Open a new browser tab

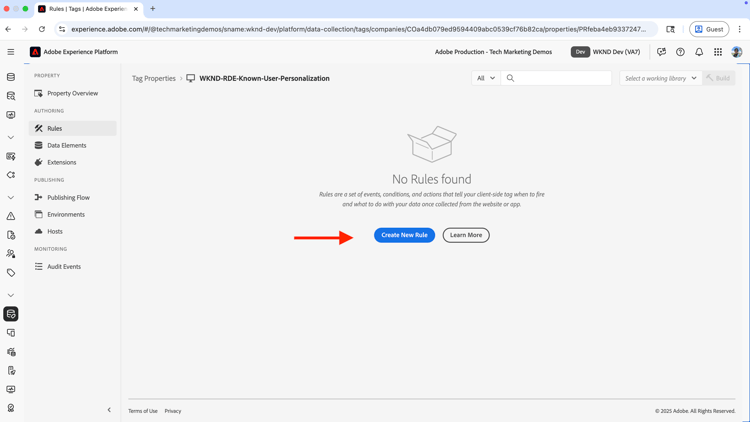click(153, 9)
